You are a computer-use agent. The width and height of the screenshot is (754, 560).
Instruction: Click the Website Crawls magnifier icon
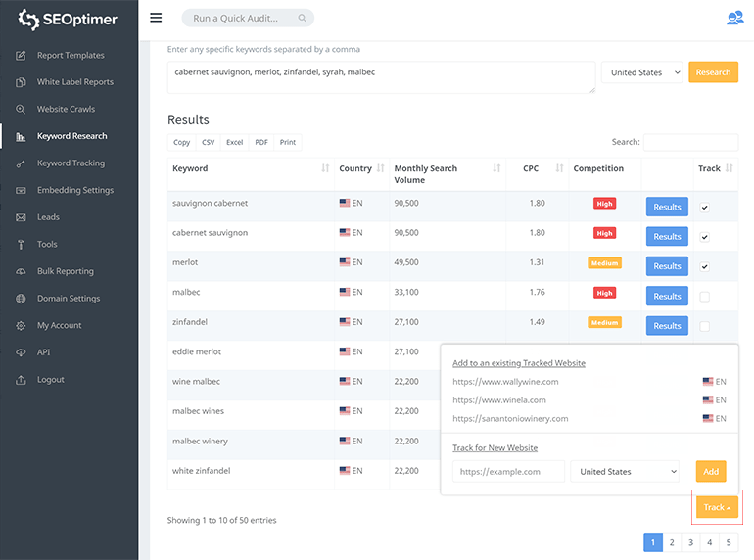(x=21, y=110)
